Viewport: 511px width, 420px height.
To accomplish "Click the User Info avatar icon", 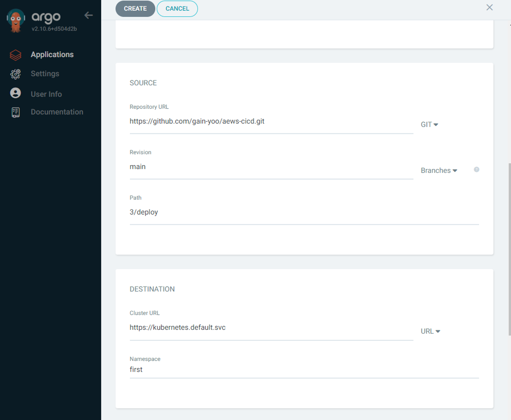I will click(16, 93).
